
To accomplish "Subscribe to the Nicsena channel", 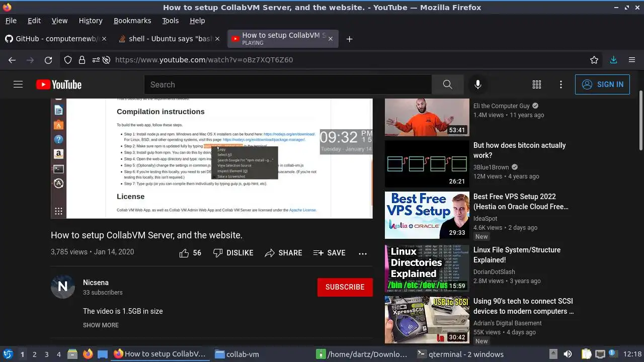I will 345,287.
